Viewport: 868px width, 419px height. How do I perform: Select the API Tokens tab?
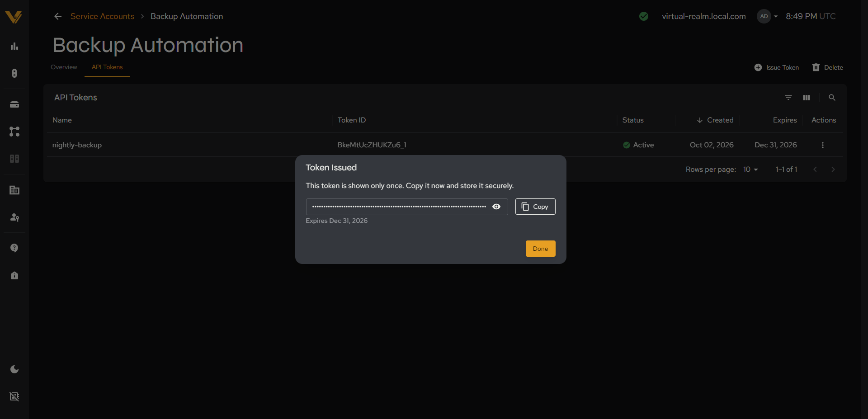click(x=107, y=67)
